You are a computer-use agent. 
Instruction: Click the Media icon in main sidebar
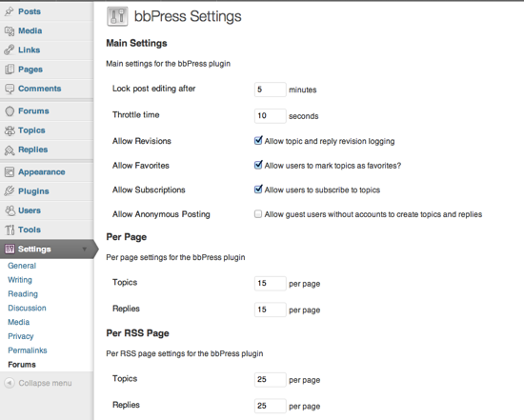click(10, 31)
